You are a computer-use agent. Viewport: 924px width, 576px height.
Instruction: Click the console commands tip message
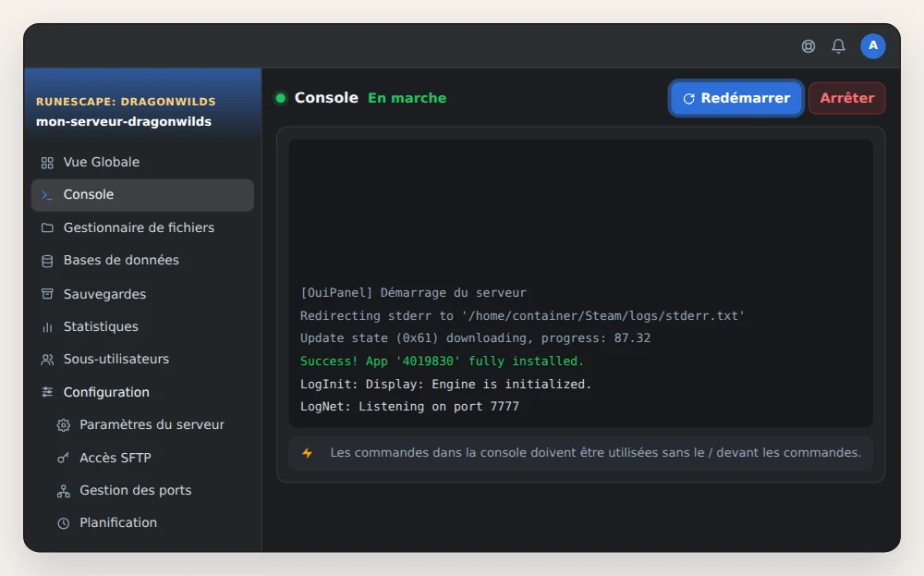pyautogui.click(x=595, y=453)
